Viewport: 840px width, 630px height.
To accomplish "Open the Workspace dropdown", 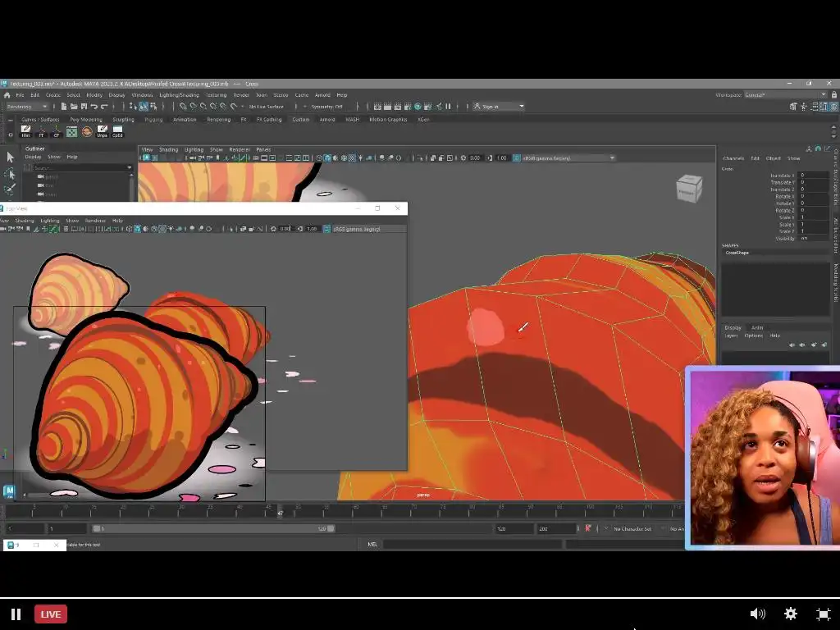I will coord(787,95).
